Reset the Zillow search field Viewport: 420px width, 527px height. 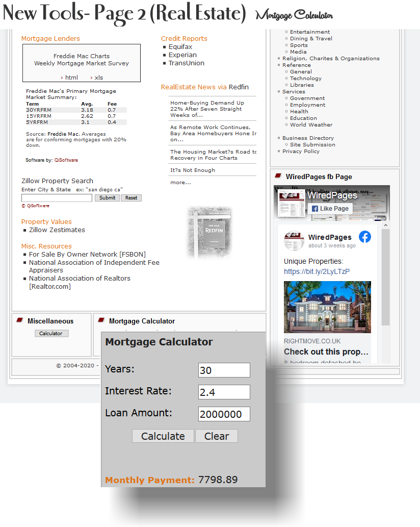(132, 198)
